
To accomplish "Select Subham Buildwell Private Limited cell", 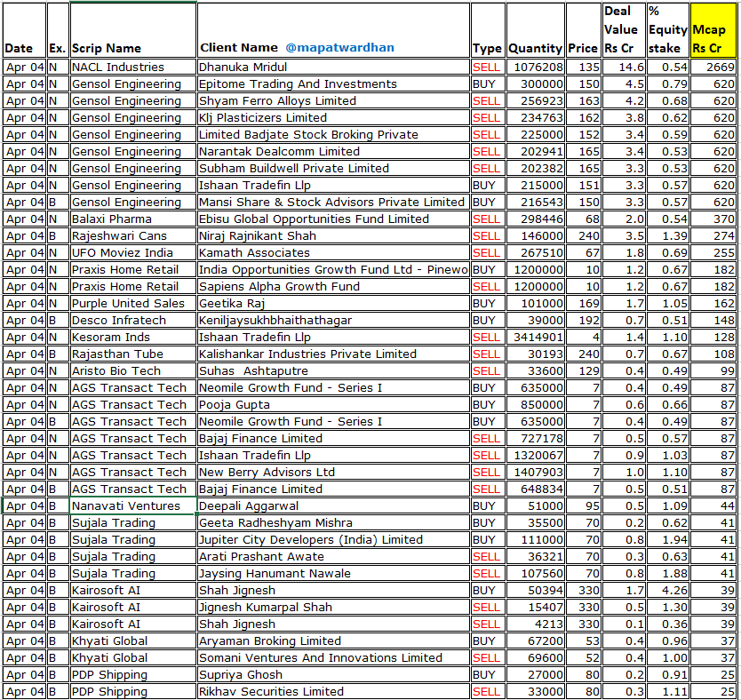I will 333,169.
